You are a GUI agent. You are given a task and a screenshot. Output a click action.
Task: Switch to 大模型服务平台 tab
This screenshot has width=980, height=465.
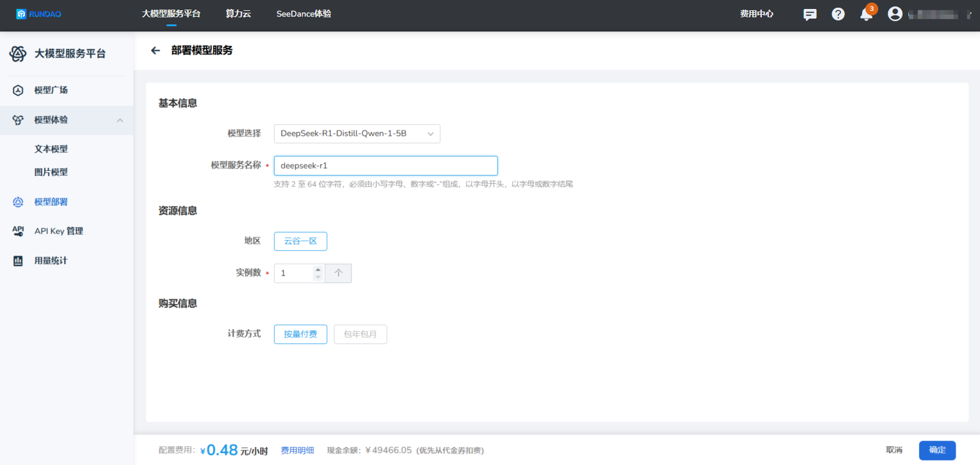pos(171,13)
